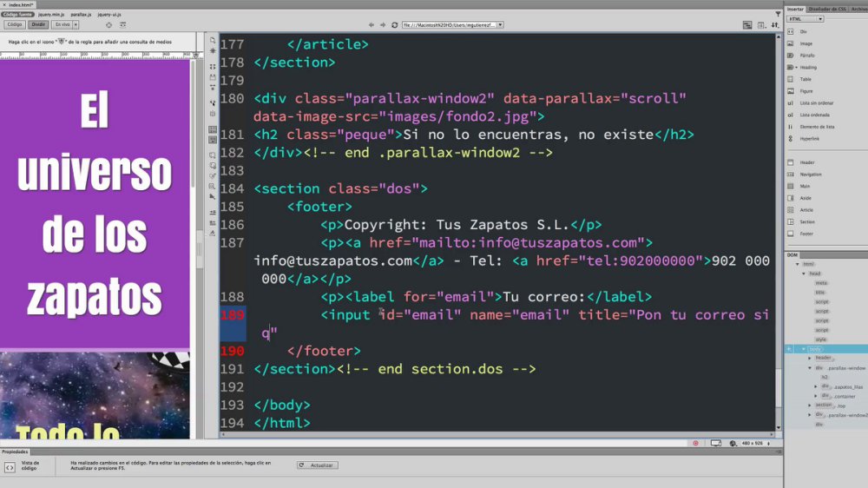
Task: Open jquery.min.js related file
Action: click(51, 15)
